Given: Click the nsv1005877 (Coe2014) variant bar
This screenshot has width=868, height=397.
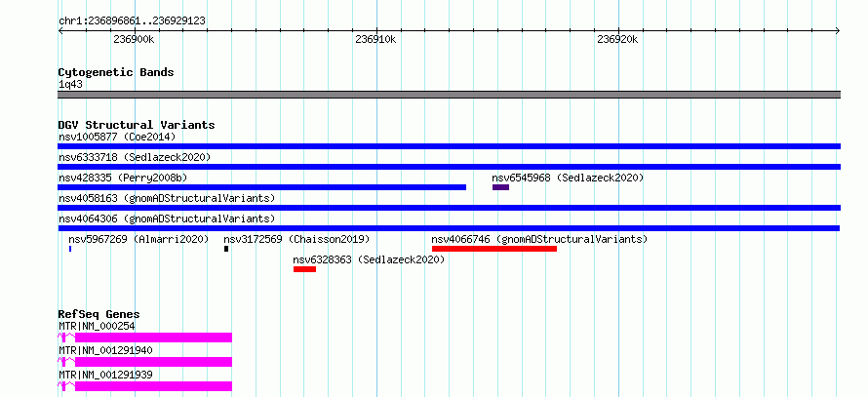Looking at the screenshot, I should coord(449,146).
